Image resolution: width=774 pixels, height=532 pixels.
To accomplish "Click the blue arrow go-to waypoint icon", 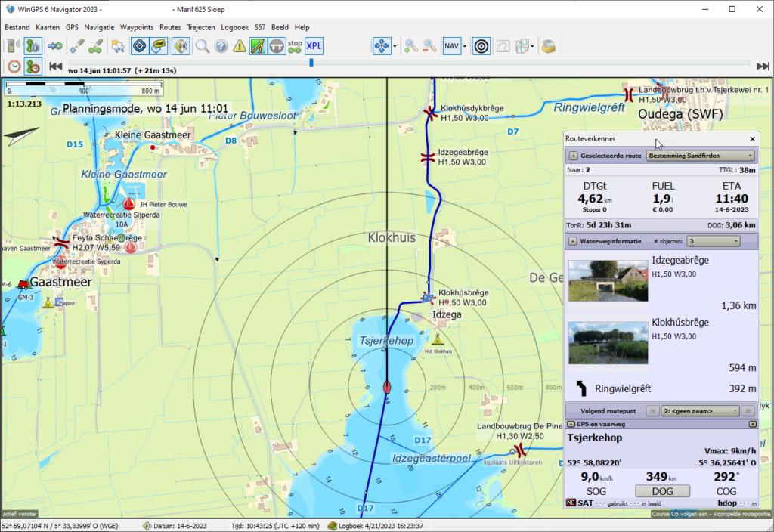I will click(54, 46).
